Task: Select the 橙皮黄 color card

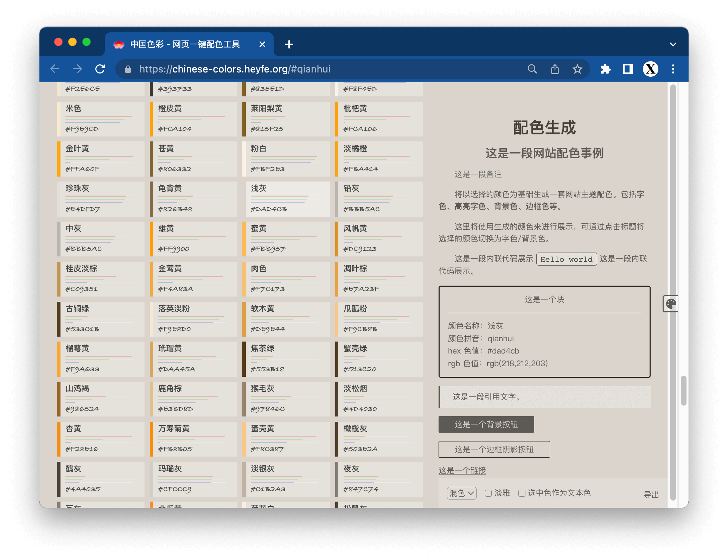Action: pos(193,119)
